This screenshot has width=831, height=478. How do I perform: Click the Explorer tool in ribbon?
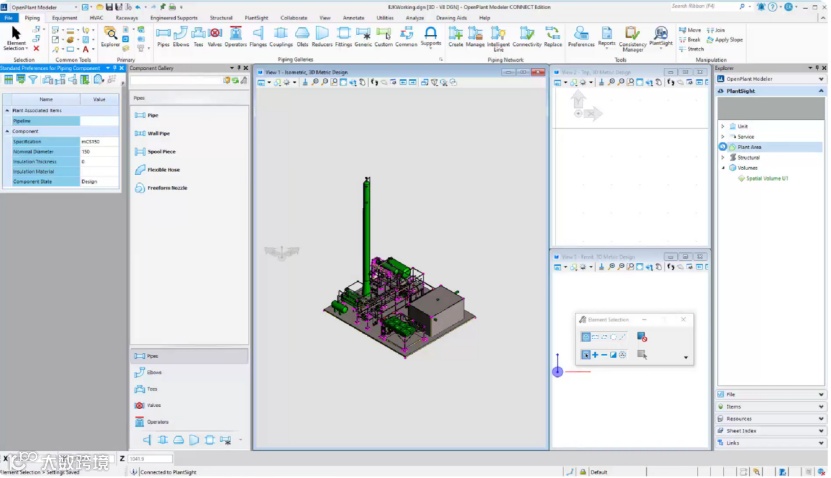click(110, 37)
